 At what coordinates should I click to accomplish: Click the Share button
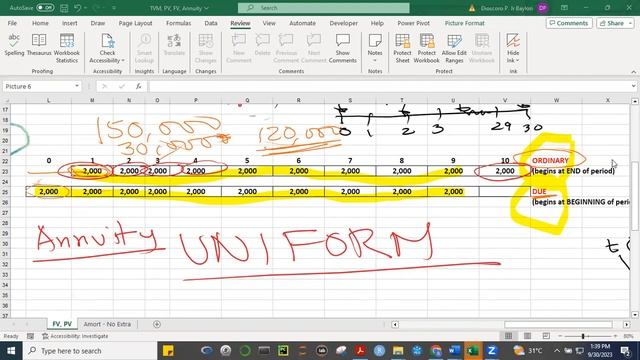[x=615, y=23]
